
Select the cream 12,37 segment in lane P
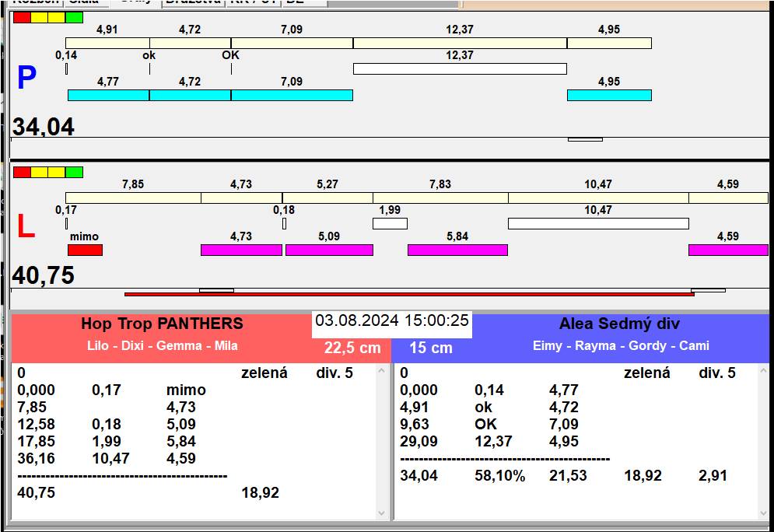pyautogui.click(x=460, y=44)
